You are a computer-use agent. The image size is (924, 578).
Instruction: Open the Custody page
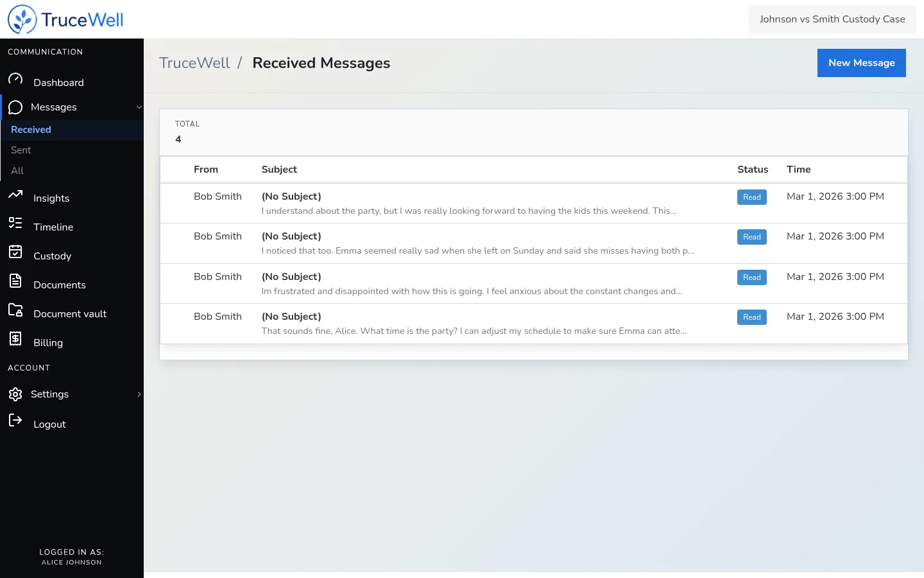(x=52, y=256)
